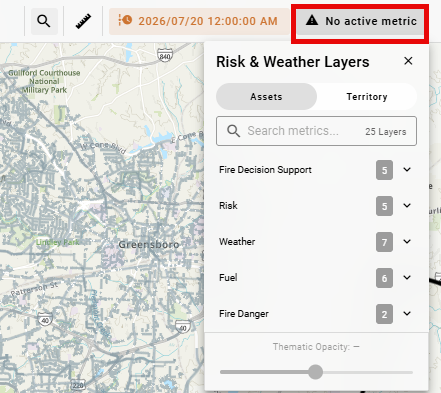Viewport: 441px width, 393px height.
Task: Click the Risk category label
Action: point(228,206)
